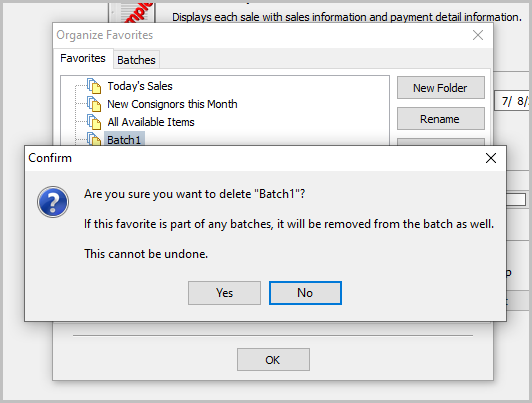Close the Organize Favorites window
Image resolution: width=532 pixels, height=403 pixels.
pos(478,35)
